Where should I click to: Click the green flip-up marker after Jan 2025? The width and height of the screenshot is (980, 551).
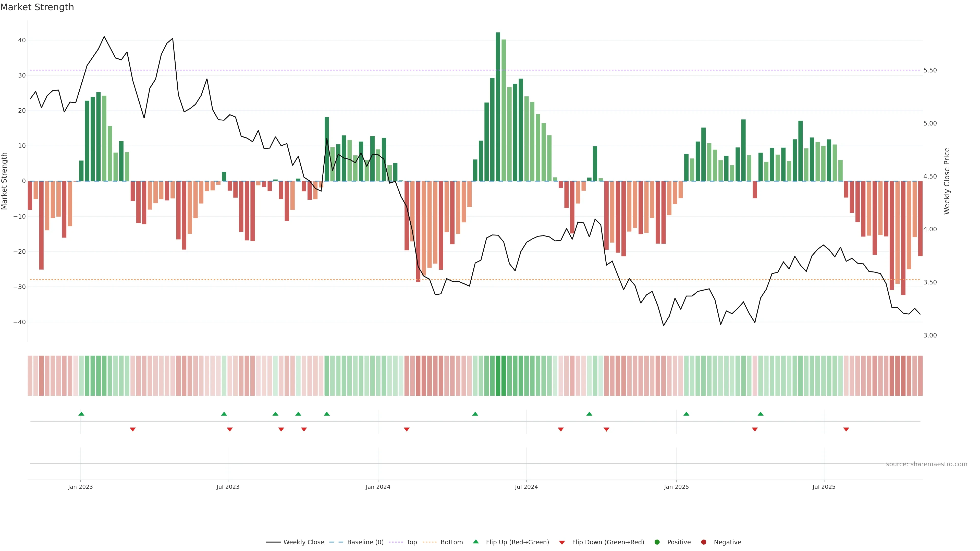pos(686,414)
